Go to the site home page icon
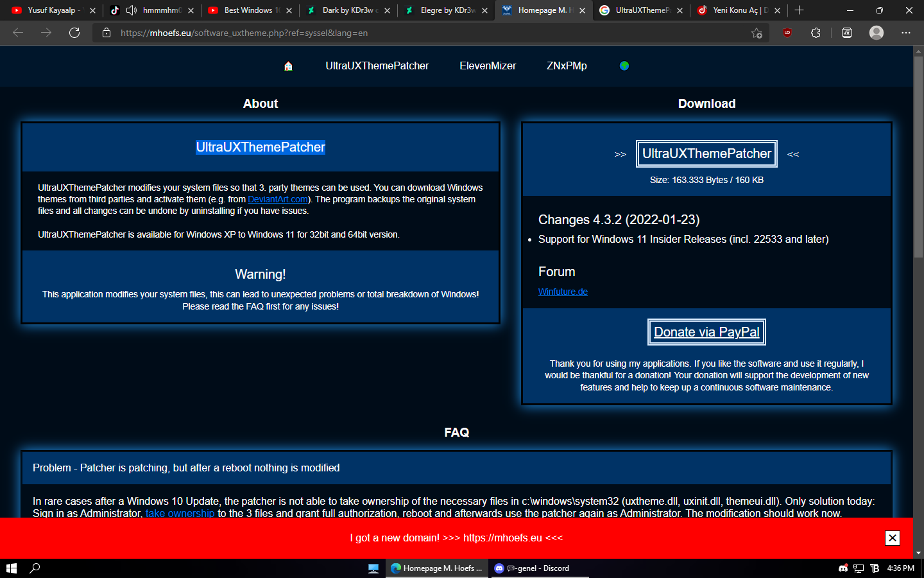924x578 pixels. click(288, 66)
